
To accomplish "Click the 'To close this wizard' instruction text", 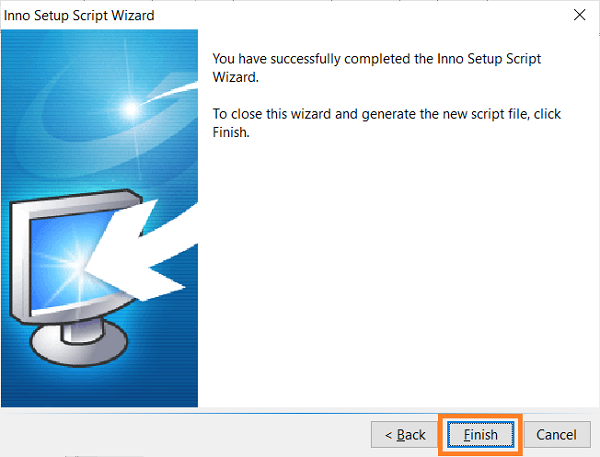I will 386,123.
